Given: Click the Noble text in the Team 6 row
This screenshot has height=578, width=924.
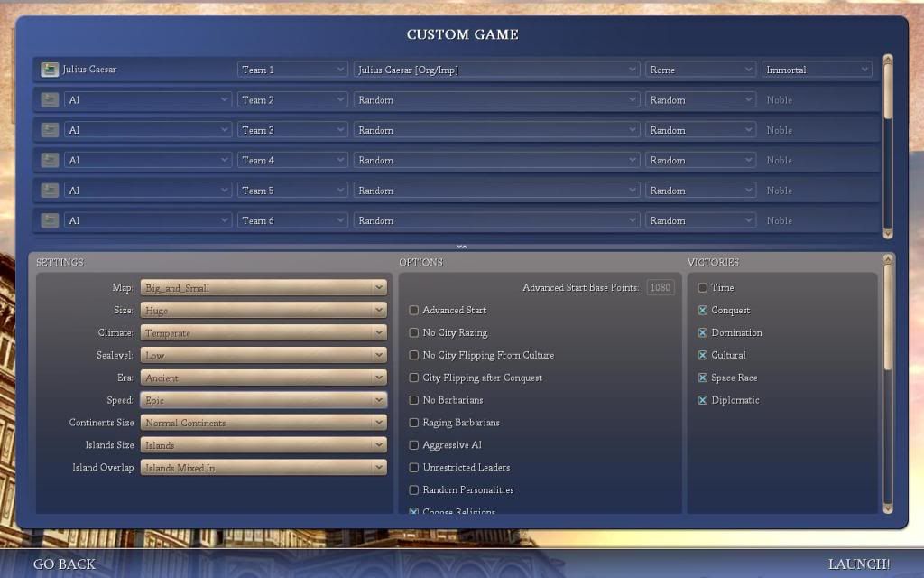Looking at the screenshot, I should pyautogui.click(x=779, y=220).
